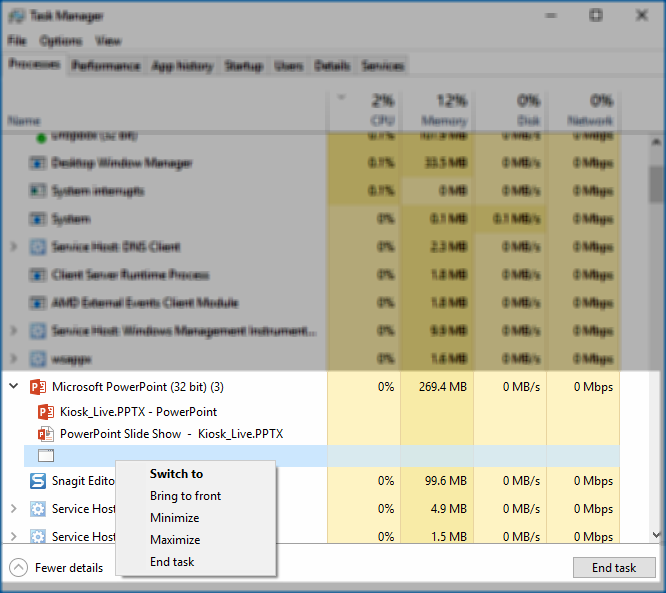Click the vertical scrollbar thumb
The image size is (666, 593).
(656, 184)
